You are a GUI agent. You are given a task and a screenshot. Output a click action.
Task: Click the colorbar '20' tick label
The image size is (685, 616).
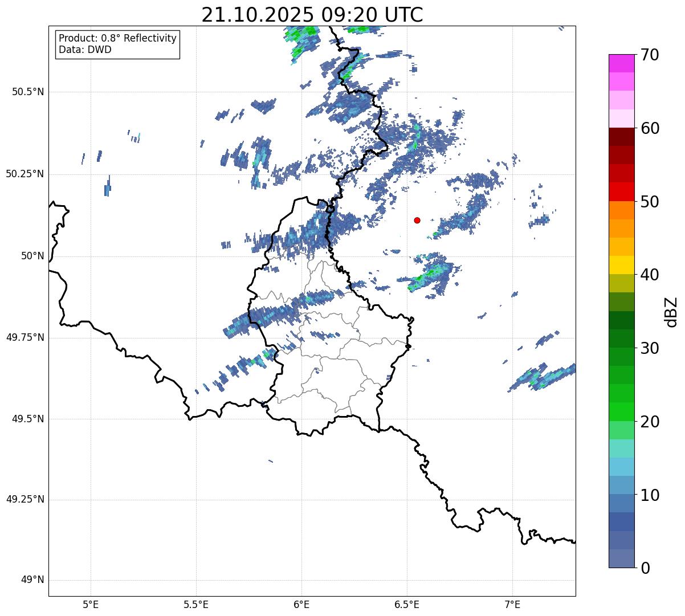[x=650, y=422]
